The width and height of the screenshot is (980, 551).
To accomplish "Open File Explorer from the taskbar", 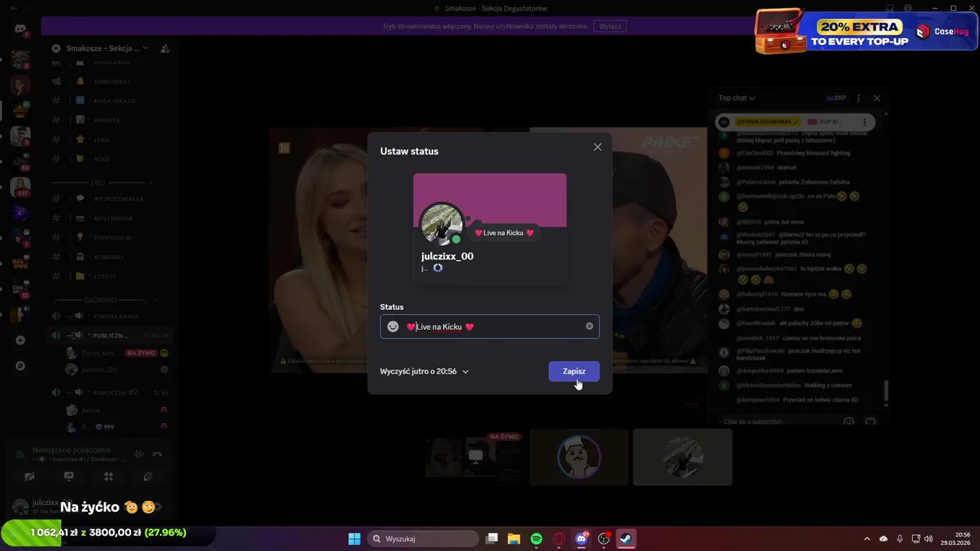I will (x=514, y=539).
